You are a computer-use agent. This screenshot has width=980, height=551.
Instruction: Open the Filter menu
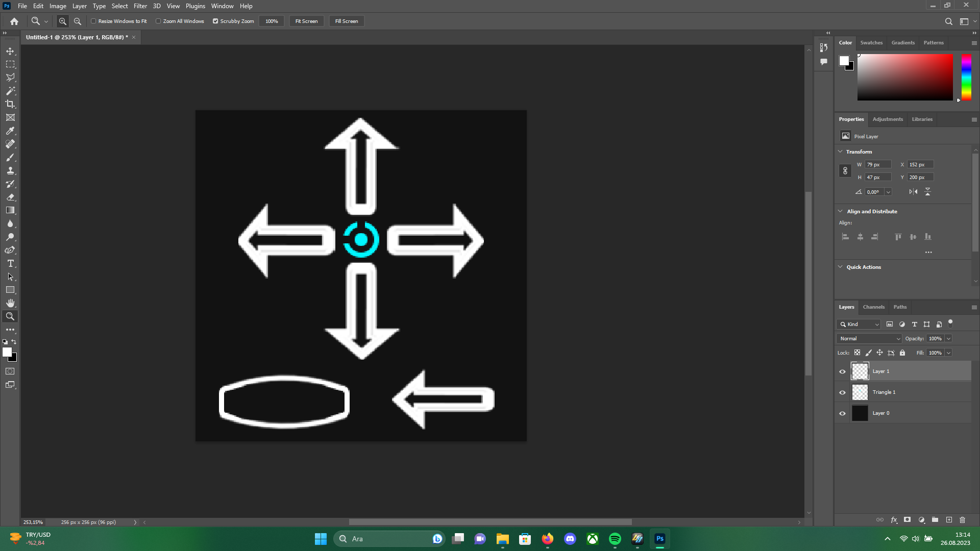tap(140, 6)
